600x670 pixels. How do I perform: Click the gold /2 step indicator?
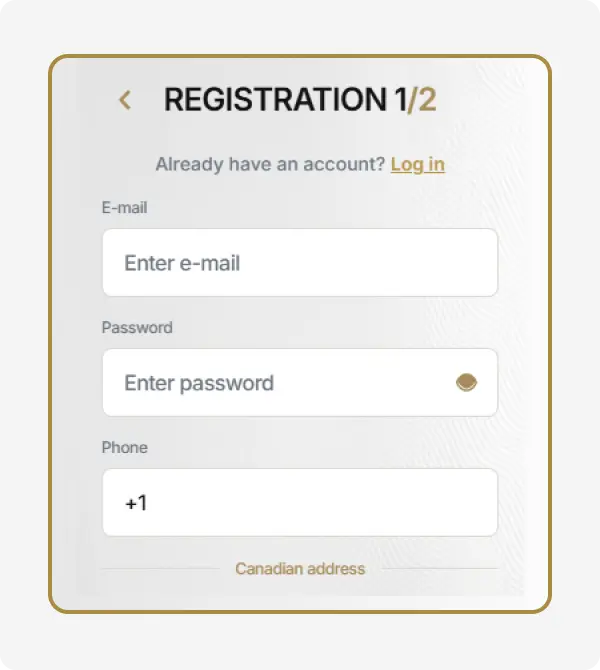point(423,100)
